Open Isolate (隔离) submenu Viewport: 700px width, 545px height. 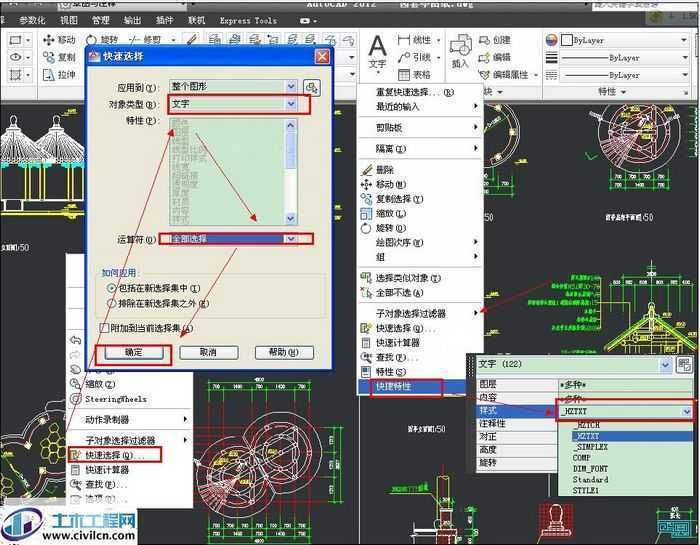point(420,149)
